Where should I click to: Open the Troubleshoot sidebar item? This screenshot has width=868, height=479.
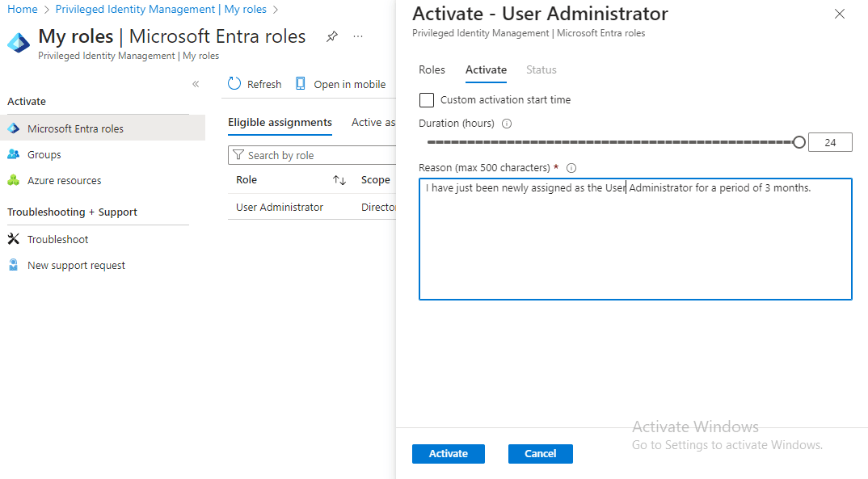tap(57, 239)
